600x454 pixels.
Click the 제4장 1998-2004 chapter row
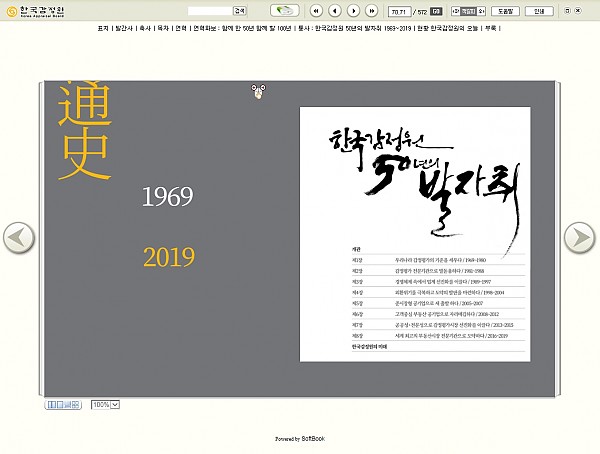pyautogui.click(x=439, y=292)
